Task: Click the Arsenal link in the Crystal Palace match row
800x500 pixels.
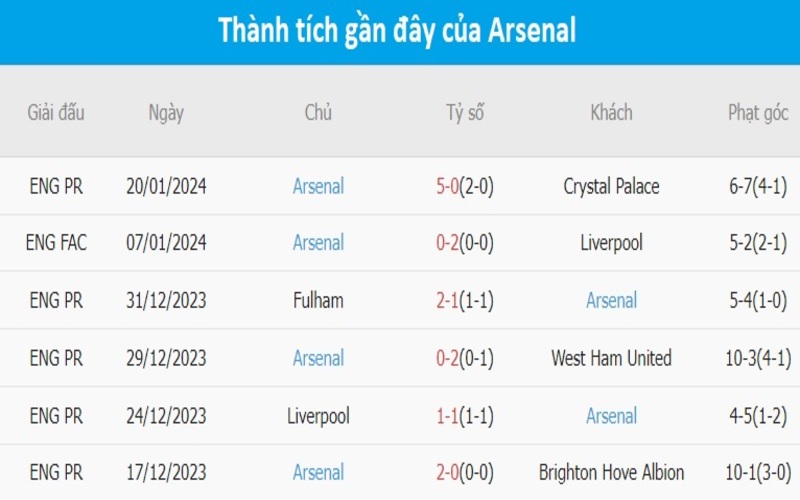Action: click(x=318, y=186)
